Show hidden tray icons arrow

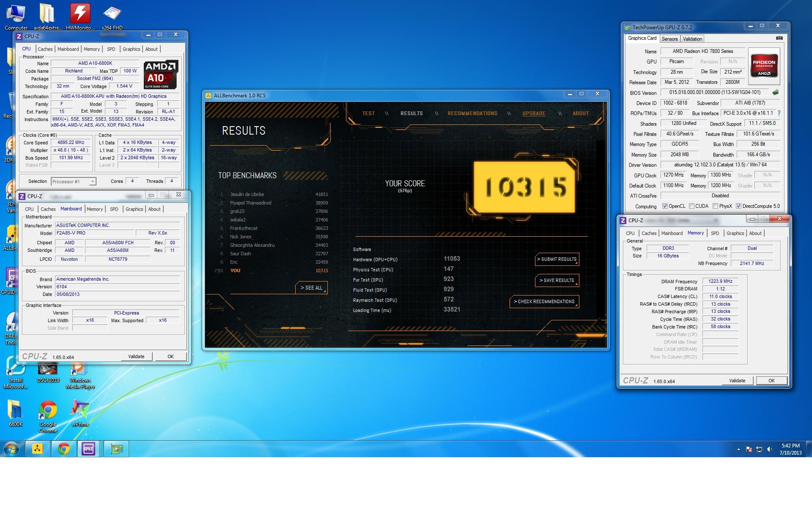[738, 449]
